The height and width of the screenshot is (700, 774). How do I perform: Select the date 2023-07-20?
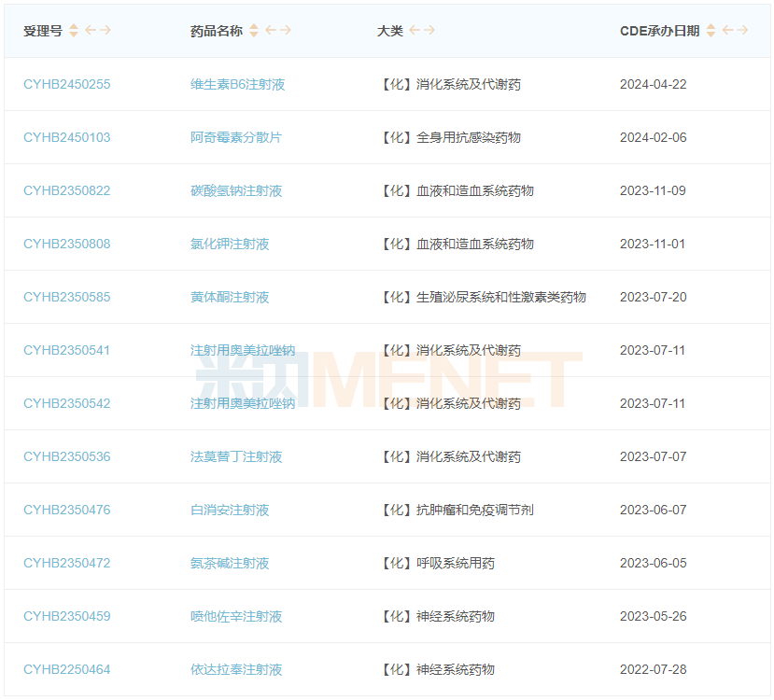pos(653,298)
